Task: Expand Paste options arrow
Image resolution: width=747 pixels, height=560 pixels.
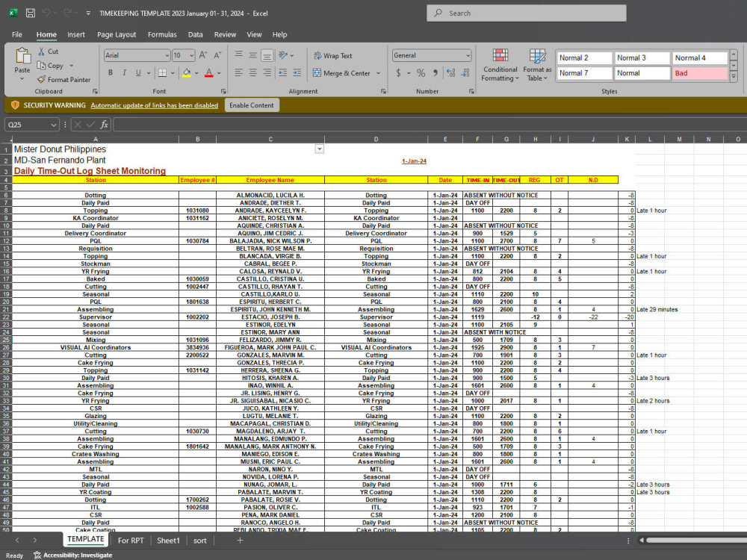Action: pyautogui.click(x=22, y=78)
